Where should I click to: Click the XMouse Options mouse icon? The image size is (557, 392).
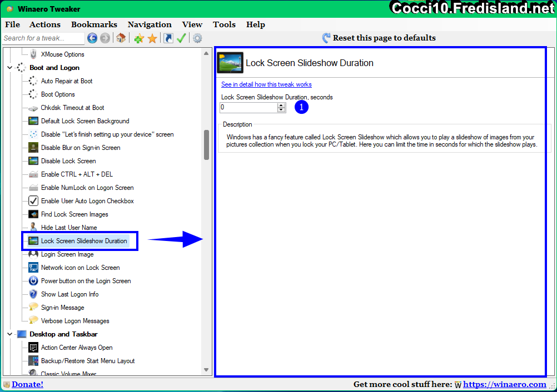click(33, 54)
